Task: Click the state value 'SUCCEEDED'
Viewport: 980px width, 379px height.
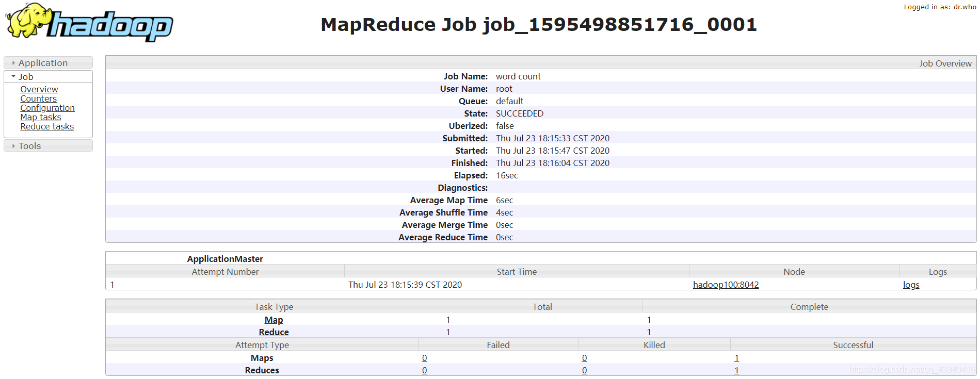Action: click(x=520, y=113)
